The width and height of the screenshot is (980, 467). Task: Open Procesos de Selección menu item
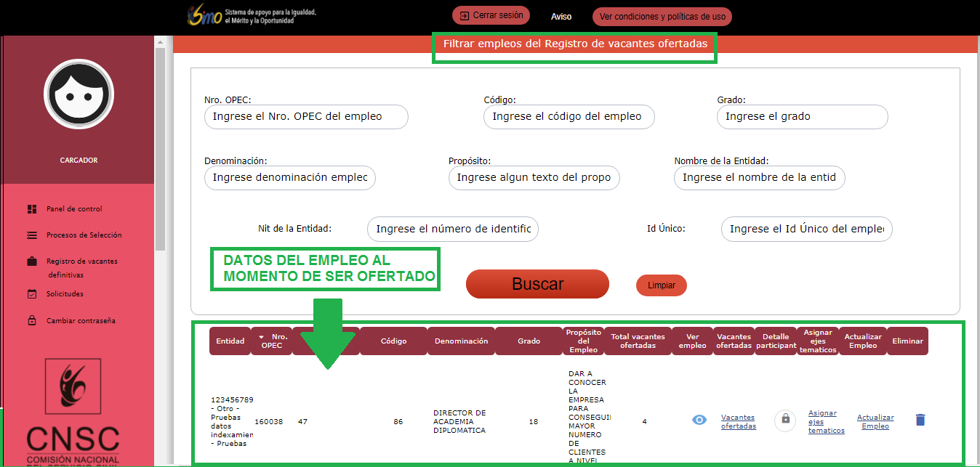[84, 235]
